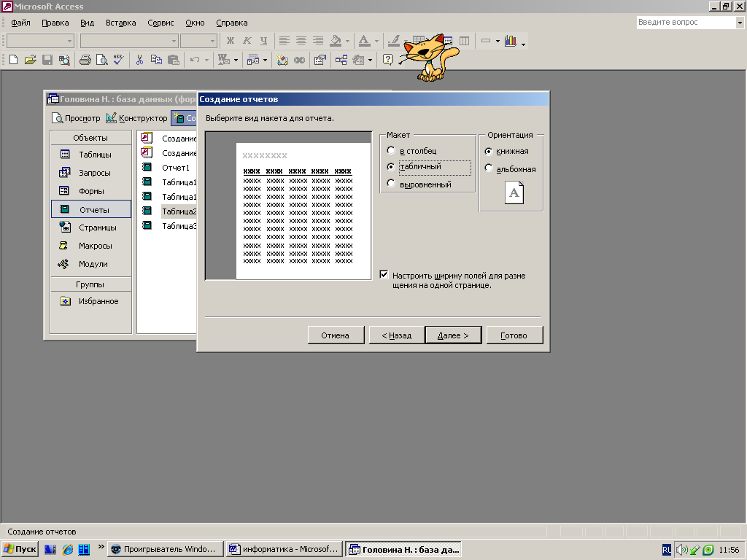Select the columnar layout radio button
The image size is (747, 560).
(391, 151)
